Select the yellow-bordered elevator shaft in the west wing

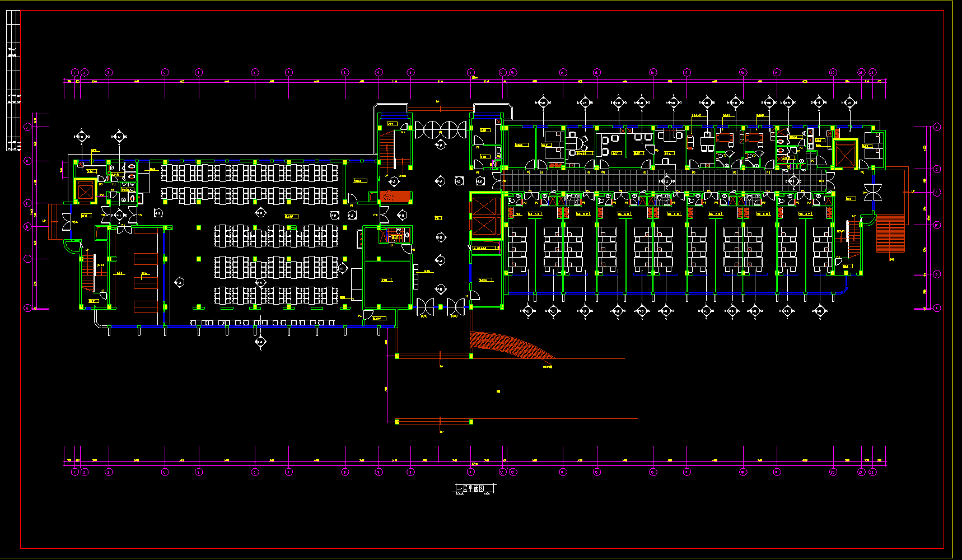[x=86, y=191]
